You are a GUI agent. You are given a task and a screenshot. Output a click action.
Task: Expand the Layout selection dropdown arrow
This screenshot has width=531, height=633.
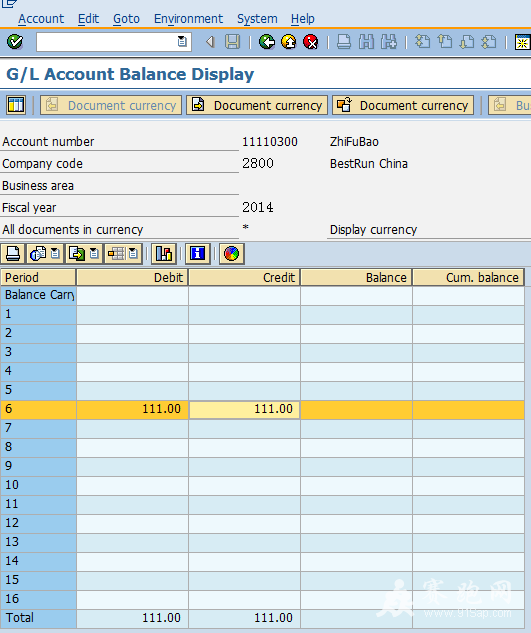pyautogui.click(x=133, y=254)
